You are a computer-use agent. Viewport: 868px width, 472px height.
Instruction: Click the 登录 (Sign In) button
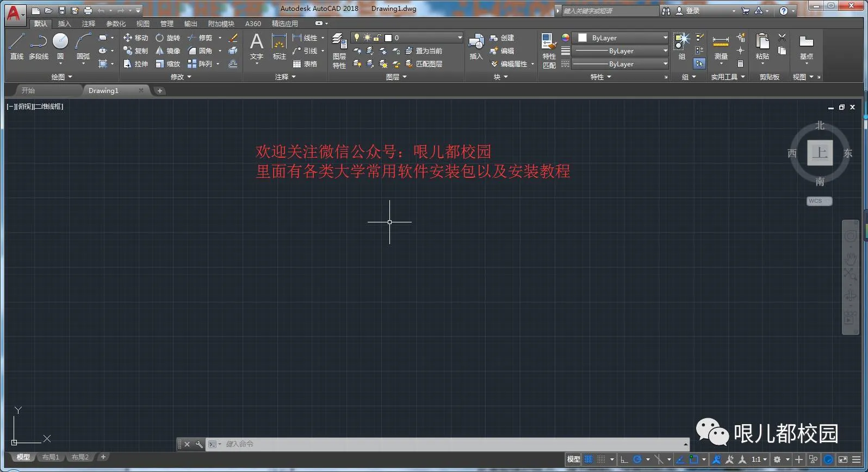click(x=688, y=10)
